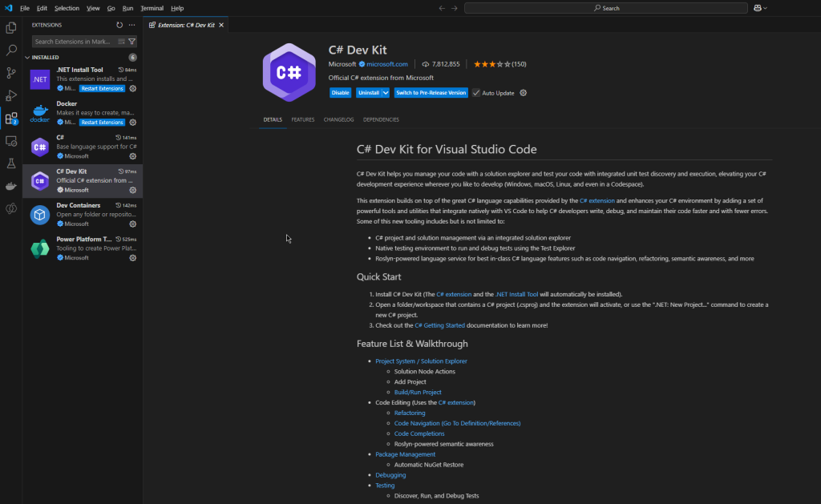Screen dimensions: 821x504
Task: Click the filter extensions funnel icon
Action: (x=131, y=42)
